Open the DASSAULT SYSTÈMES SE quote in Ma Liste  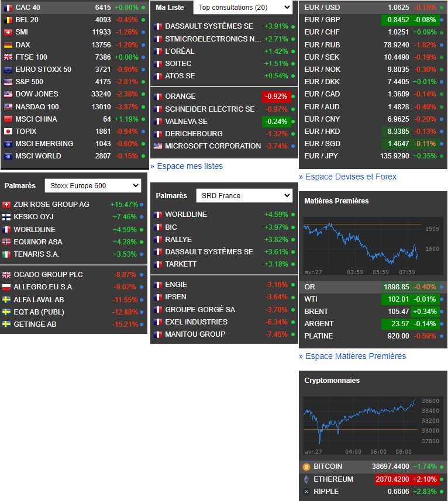point(209,26)
